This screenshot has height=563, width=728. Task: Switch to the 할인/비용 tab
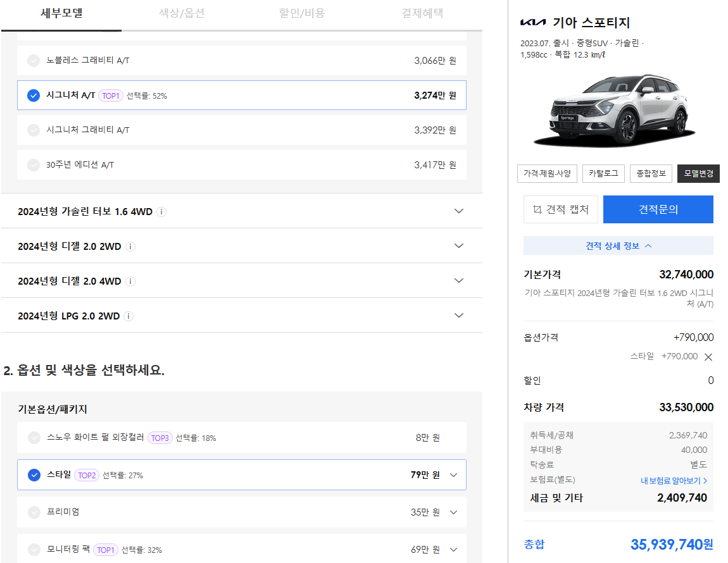click(302, 13)
